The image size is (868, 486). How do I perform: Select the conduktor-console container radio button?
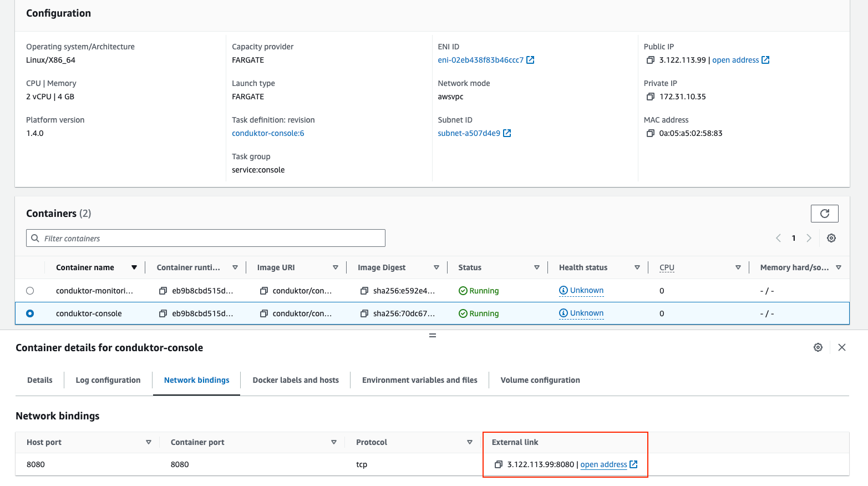[30, 313]
